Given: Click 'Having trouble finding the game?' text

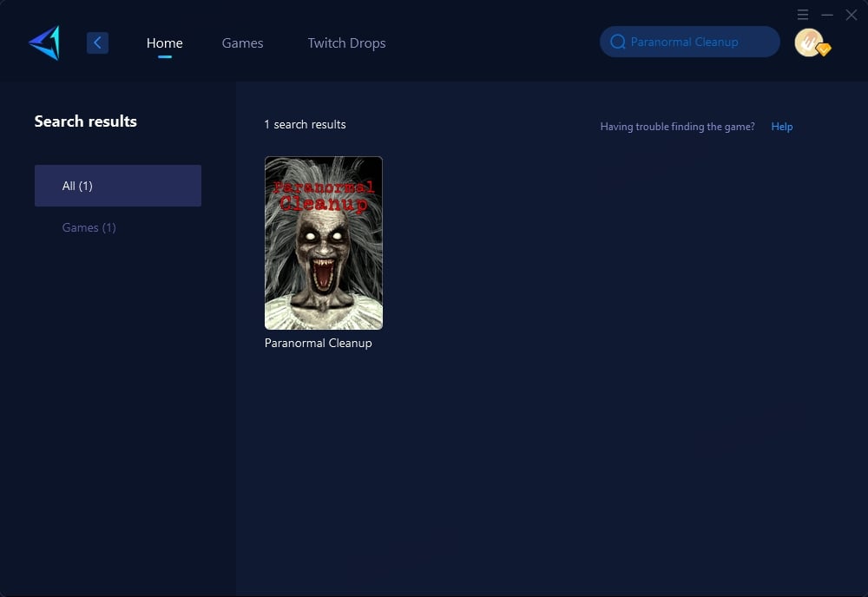Looking at the screenshot, I should click(678, 127).
